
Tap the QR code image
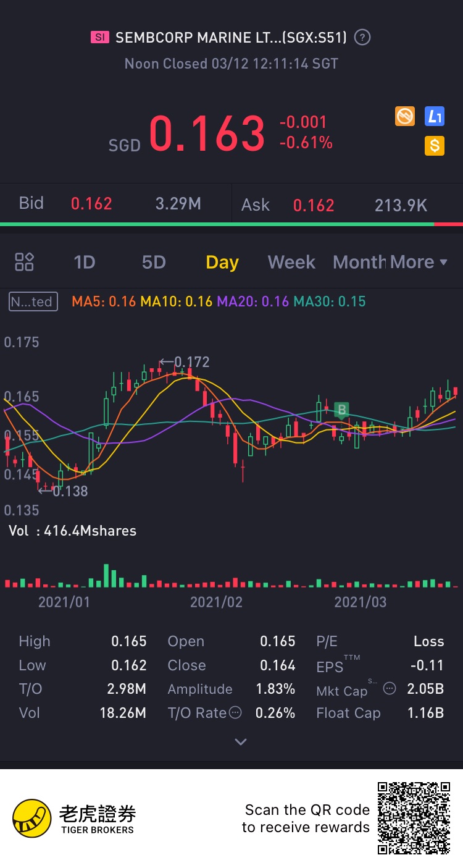pyautogui.click(x=414, y=819)
